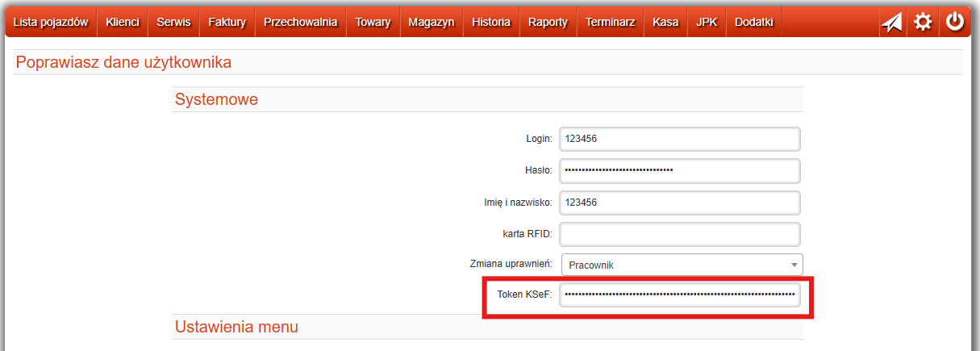Open the JPK menu item

point(707,23)
